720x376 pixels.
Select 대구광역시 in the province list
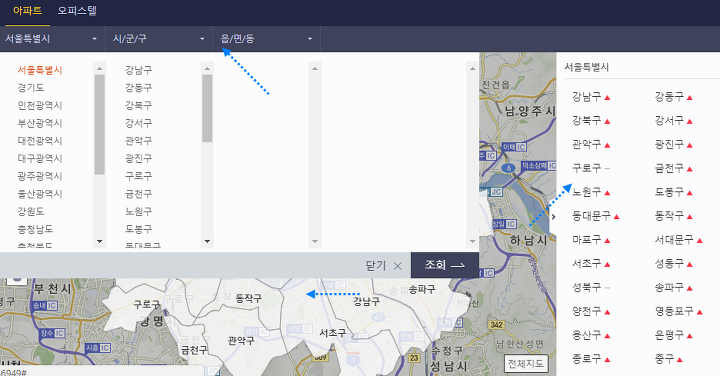point(40,158)
